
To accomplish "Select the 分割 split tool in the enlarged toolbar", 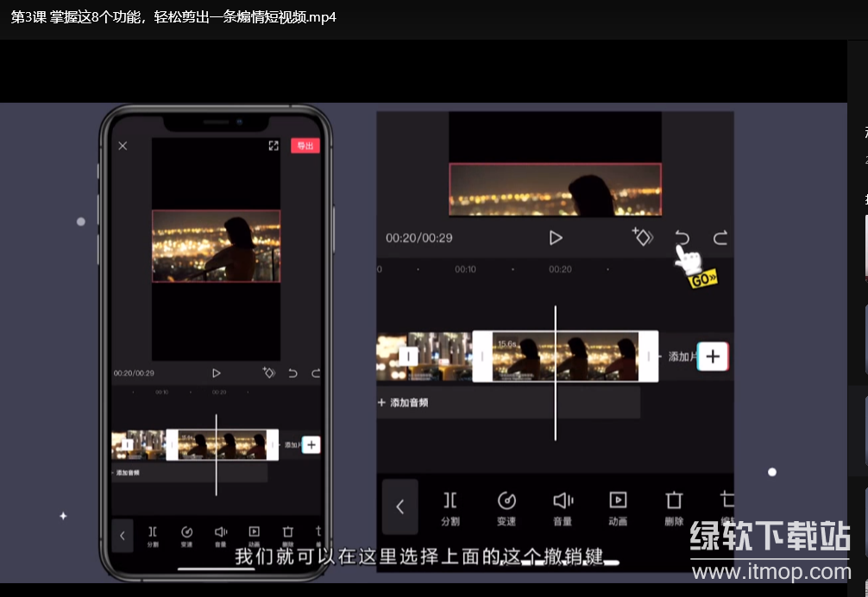I will point(450,507).
